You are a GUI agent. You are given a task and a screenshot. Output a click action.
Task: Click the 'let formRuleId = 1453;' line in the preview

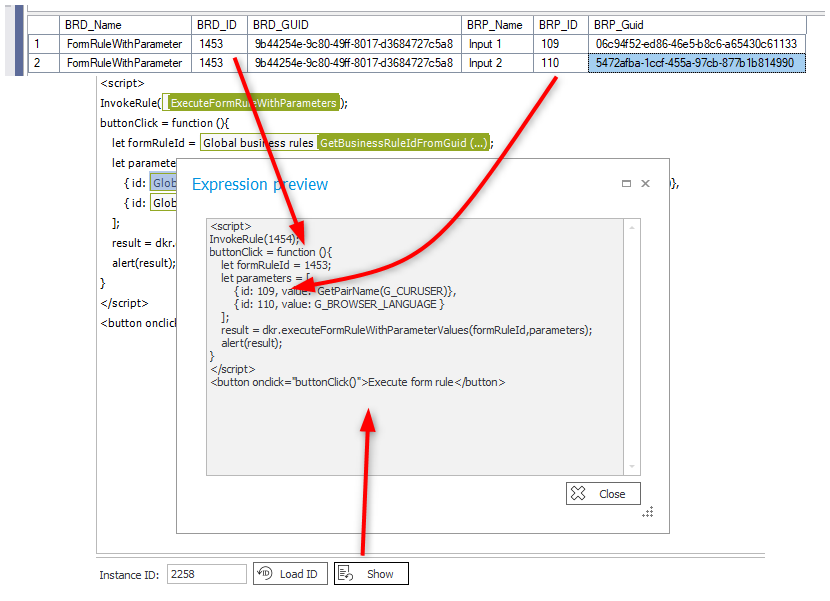pyautogui.click(x=276, y=265)
